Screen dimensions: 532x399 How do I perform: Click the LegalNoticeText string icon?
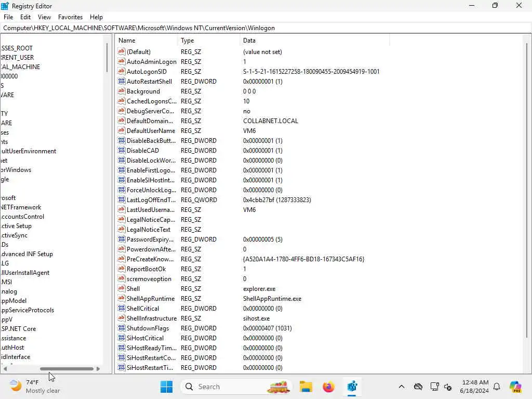click(x=122, y=229)
